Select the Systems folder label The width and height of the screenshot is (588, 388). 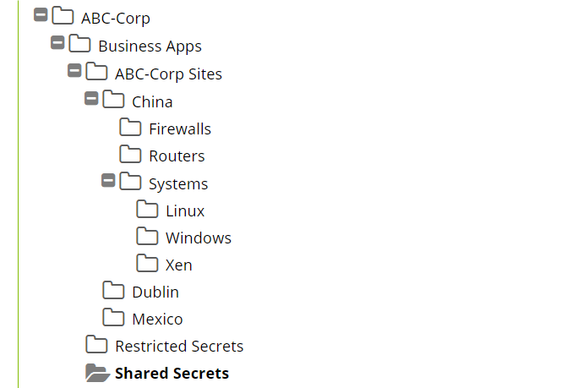point(178,184)
